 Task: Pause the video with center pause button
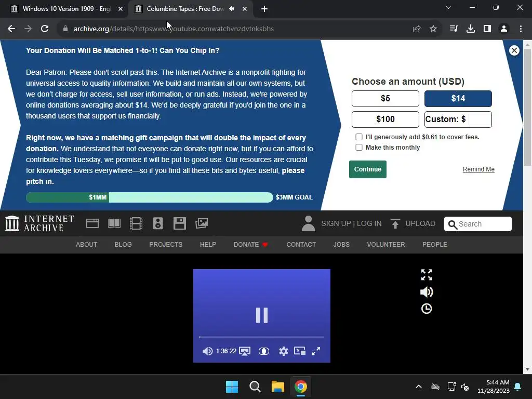(x=262, y=315)
